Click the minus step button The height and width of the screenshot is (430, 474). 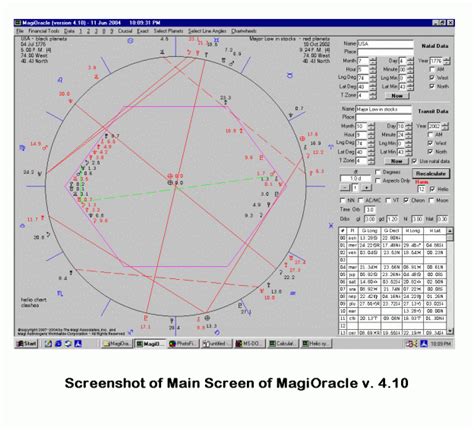pos(345,188)
